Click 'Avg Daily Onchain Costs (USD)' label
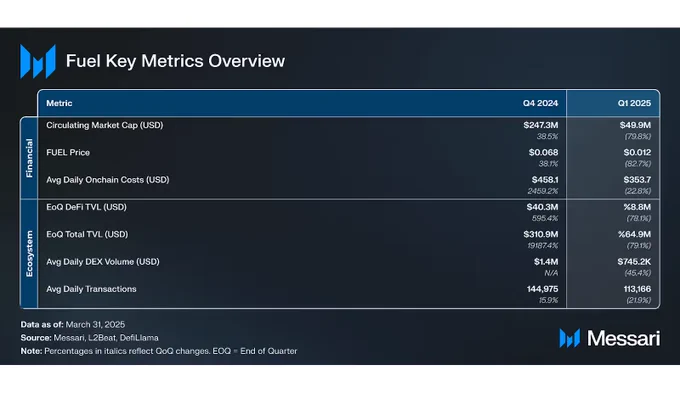The image size is (680, 393). click(108, 180)
